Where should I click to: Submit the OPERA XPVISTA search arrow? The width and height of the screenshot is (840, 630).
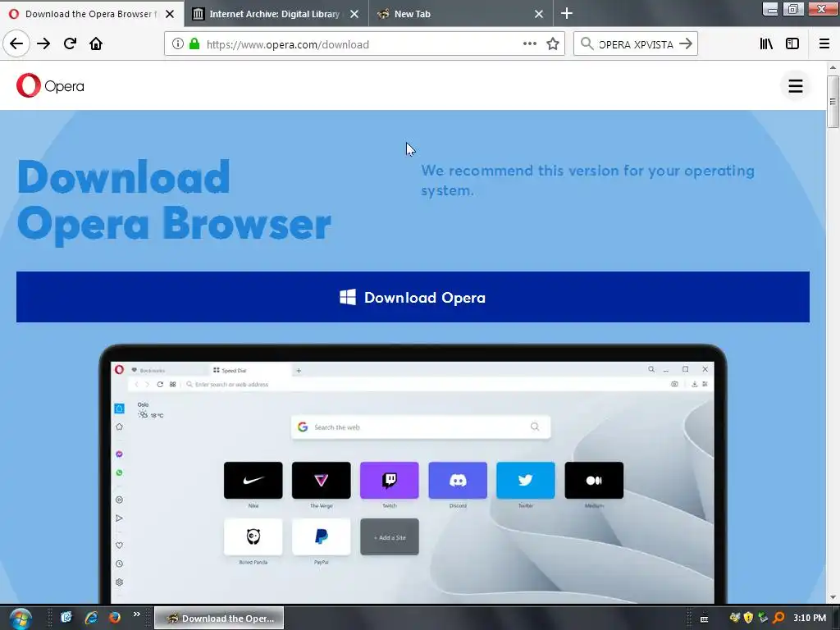[x=686, y=44]
